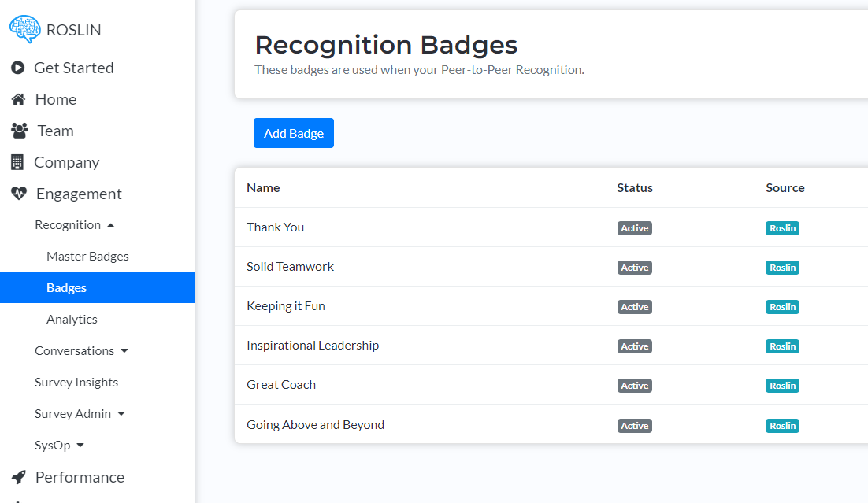Open the Inspirational Leadership badge
This screenshot has height=503, width=868.
tap(313, 345)
